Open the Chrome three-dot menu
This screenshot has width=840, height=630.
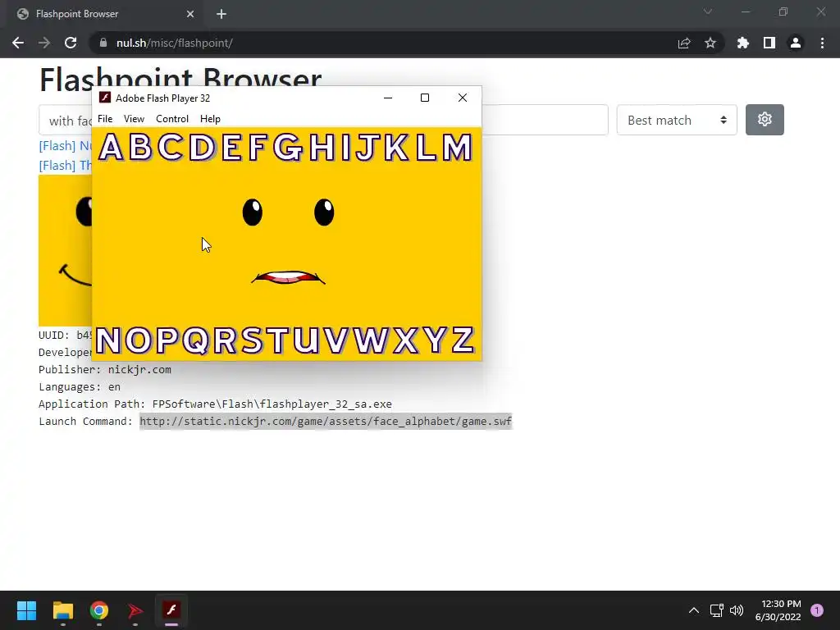[x=822, y=43]
